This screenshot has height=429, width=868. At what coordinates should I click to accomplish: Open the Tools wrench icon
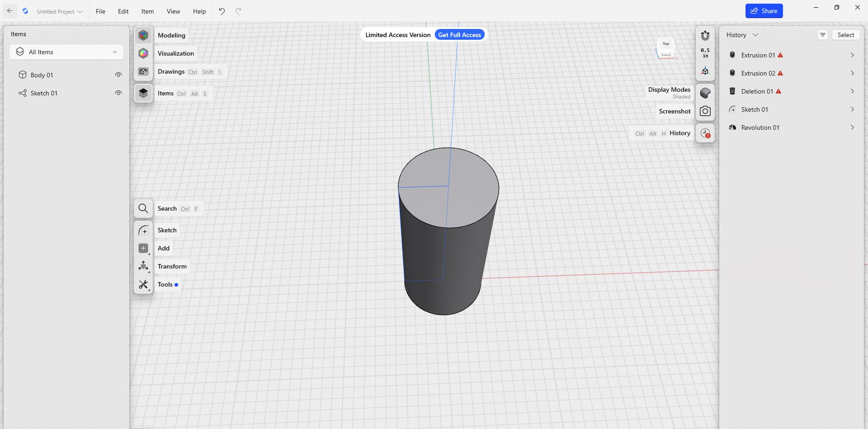pos(143,284)
